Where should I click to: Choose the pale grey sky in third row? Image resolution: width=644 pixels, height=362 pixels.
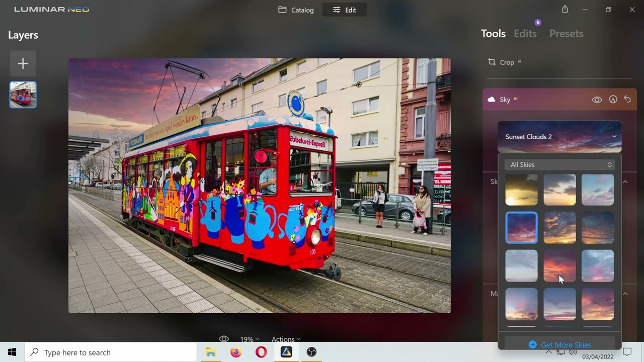point(521,266)
